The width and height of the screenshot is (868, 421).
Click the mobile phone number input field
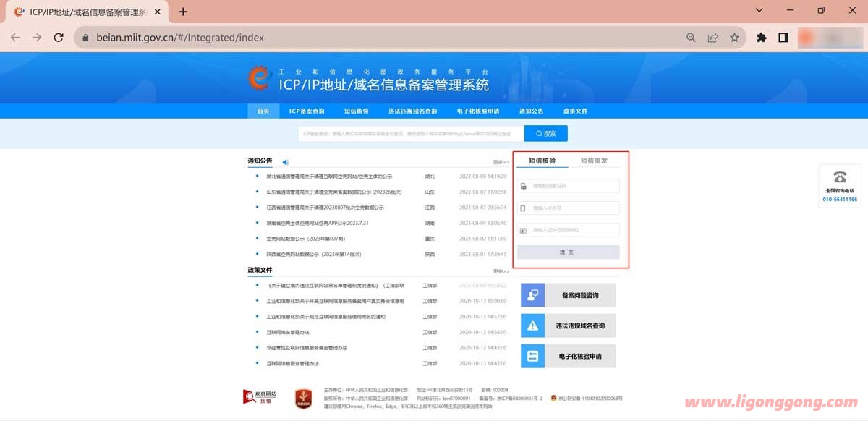(569, 208)
